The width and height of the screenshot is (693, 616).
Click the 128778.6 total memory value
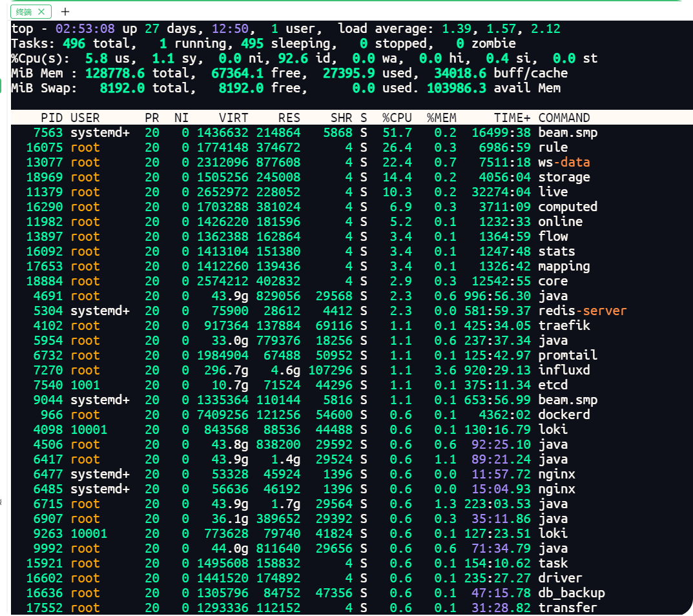coord(115,74)
